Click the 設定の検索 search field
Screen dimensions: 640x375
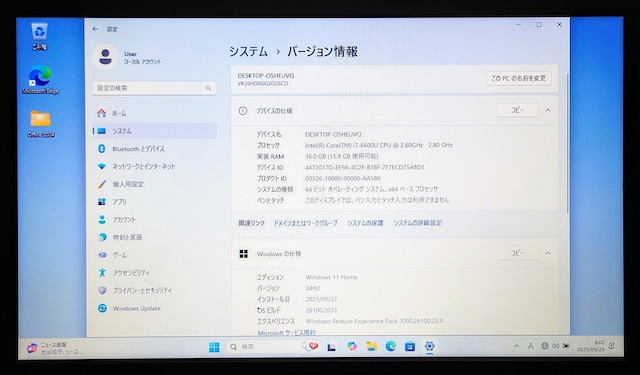[x=154, y=88]
